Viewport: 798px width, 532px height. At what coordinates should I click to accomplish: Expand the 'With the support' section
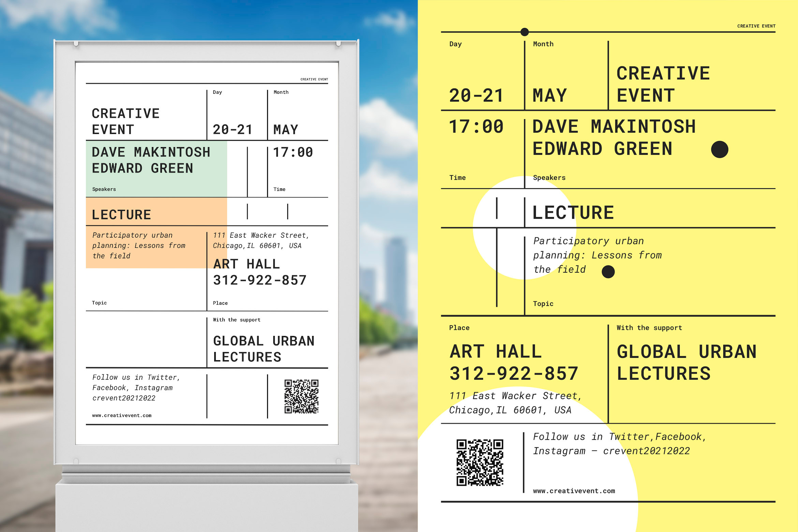649,327
